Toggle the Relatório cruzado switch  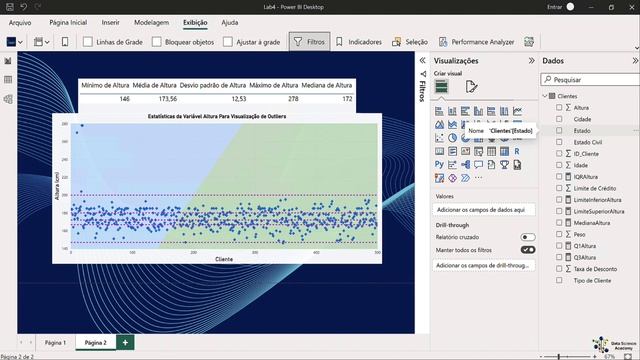[528, 237]
